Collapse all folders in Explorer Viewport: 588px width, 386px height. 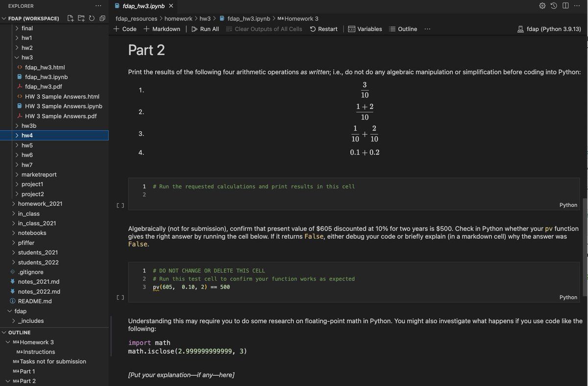coord(102,19)
